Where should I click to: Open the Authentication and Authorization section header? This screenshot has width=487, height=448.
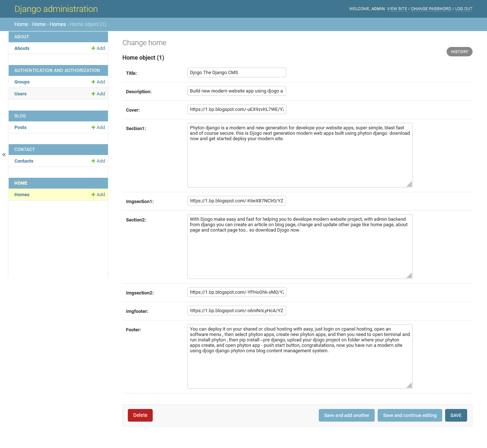coord(57,70)
